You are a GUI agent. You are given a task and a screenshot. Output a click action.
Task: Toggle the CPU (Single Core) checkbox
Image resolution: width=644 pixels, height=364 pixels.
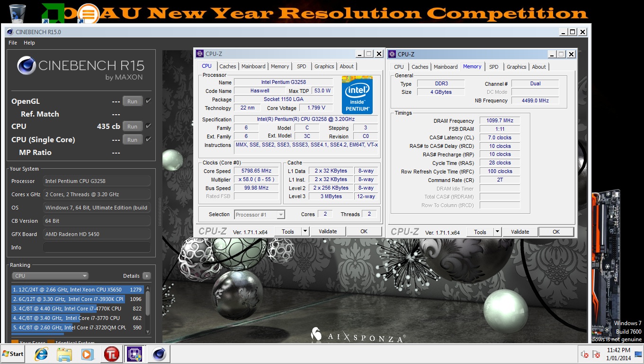tap(149, 139)
